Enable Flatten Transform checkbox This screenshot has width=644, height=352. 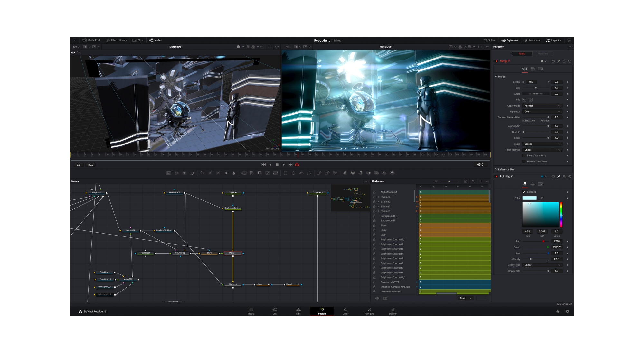[524, 162]
